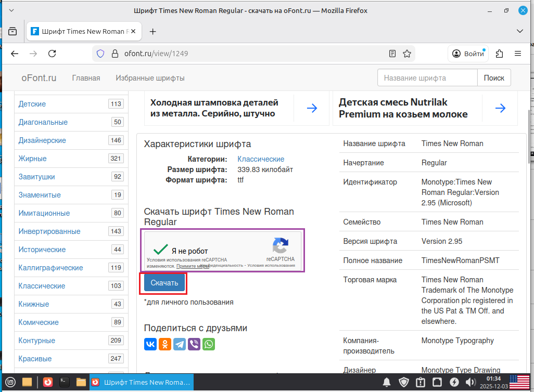Open power manager tray icon
This screenshot has height=392, width=534.
[454, 383]
